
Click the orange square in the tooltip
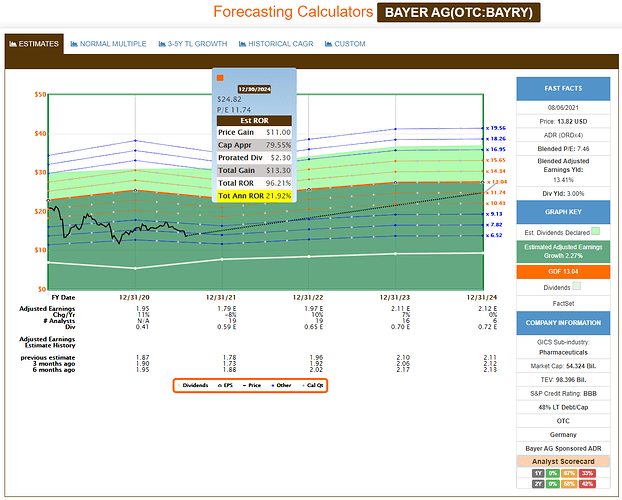(220, 78)
